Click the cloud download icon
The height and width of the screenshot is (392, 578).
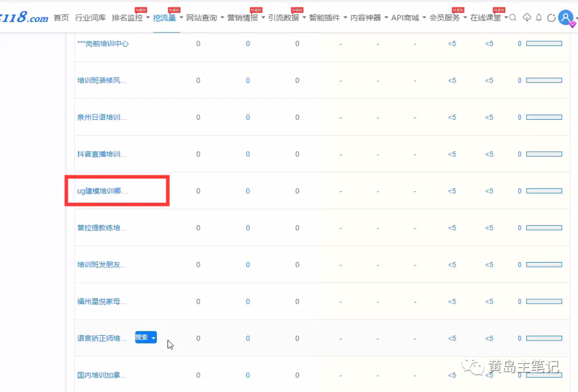pos(527,18)
